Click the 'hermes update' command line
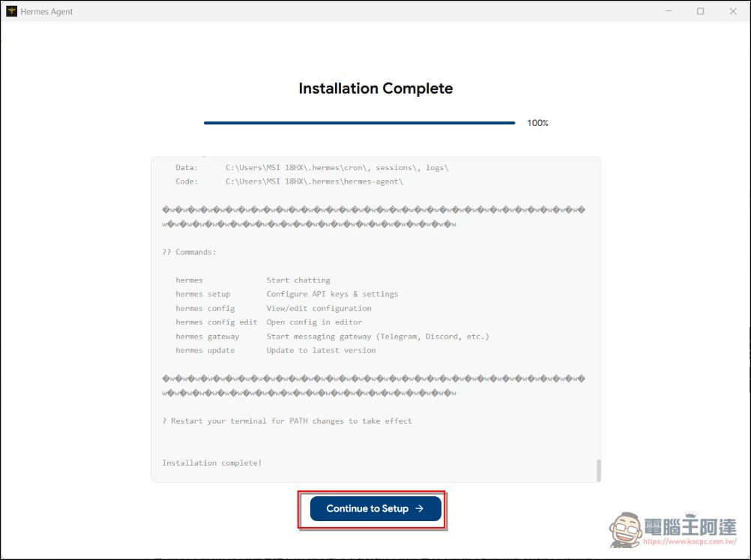This screenshot has height=560, width=751. click(275, 350)
